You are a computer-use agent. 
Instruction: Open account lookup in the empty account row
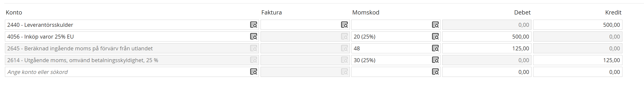point(253,72)
